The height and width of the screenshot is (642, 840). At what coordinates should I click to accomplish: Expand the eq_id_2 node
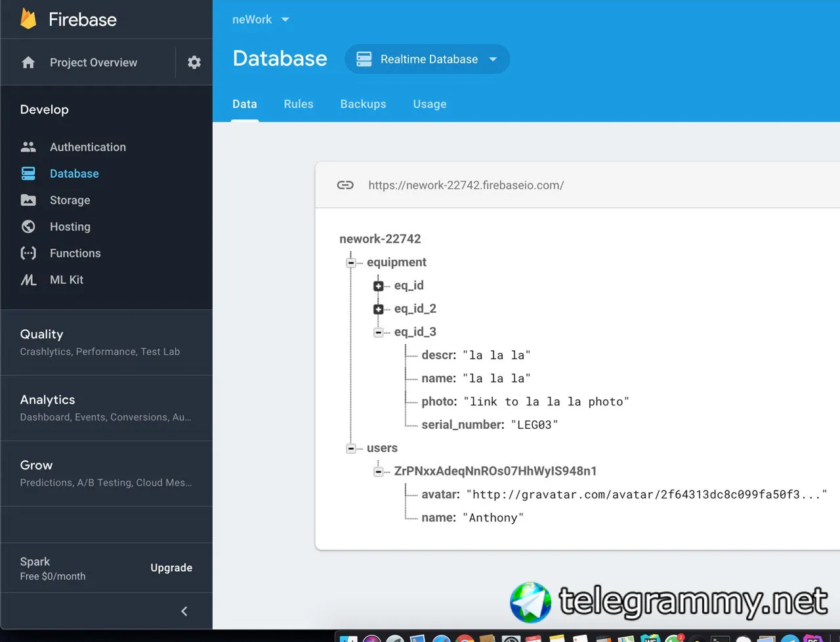click(378, 309)
